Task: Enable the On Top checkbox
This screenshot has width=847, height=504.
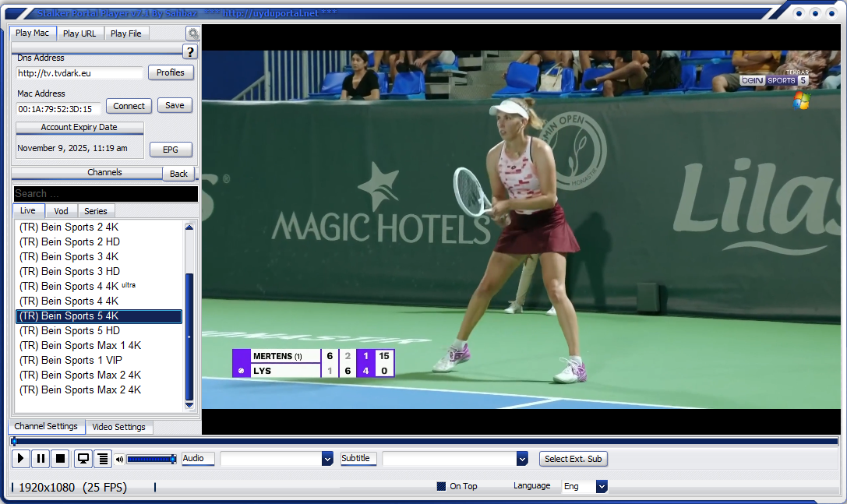Action: 441,486
